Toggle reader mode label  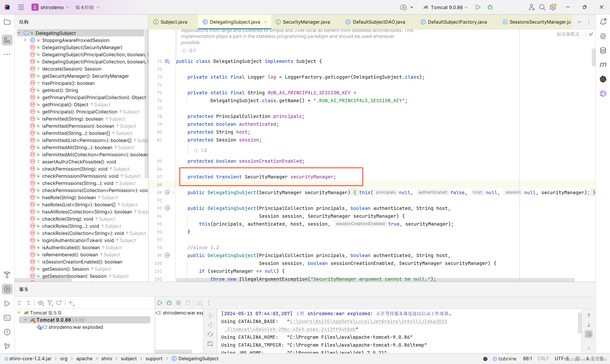point(568,34)
